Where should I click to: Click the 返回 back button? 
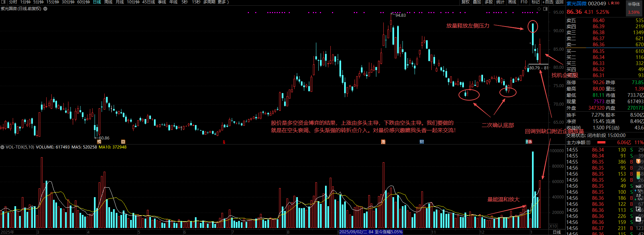[559, 2]
